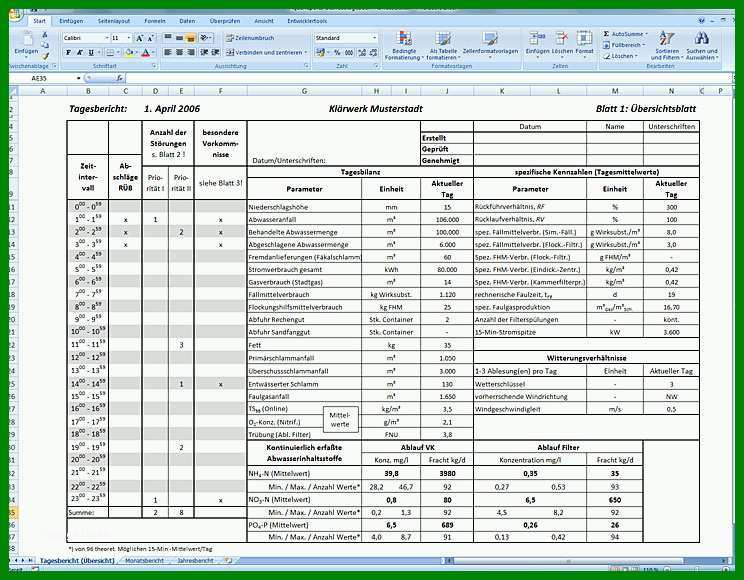This screenshot has height=580, width=744.
Task: Open the Verbinden und zentrieren dropdown arrow
Action: (x=306, y=53)
